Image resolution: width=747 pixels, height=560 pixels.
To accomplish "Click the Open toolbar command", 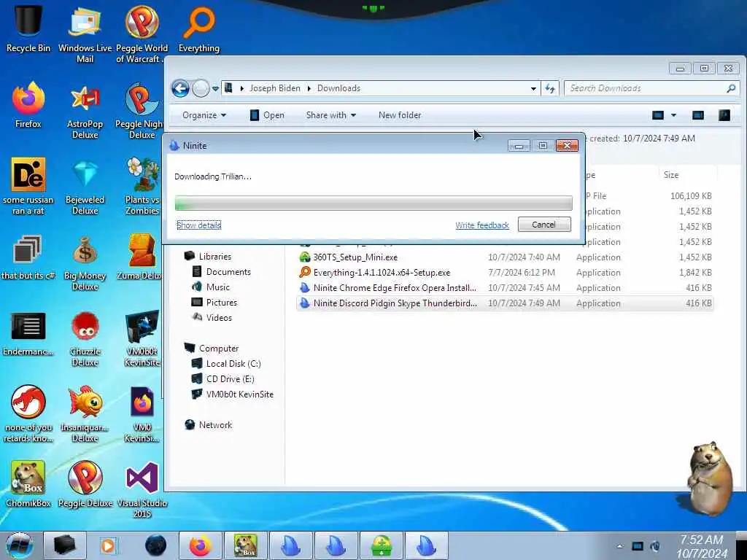I will coord(267,115).
